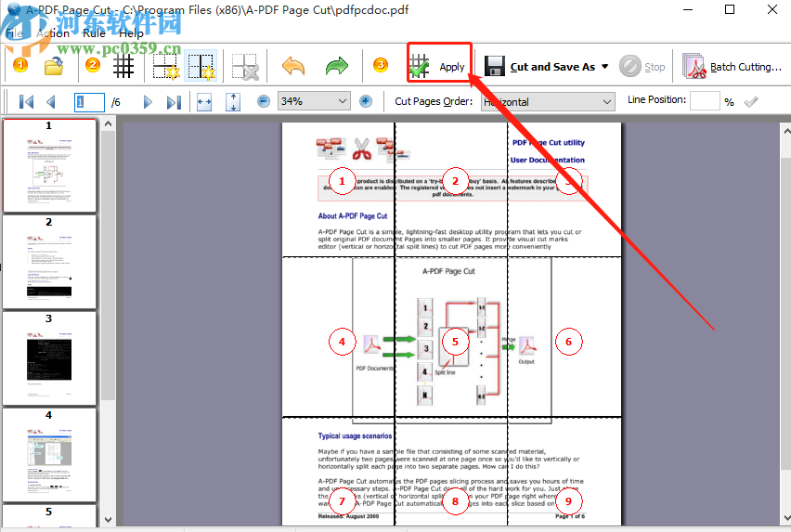Open the Action menu
791x532 pixels.
(x=53, y=33)
